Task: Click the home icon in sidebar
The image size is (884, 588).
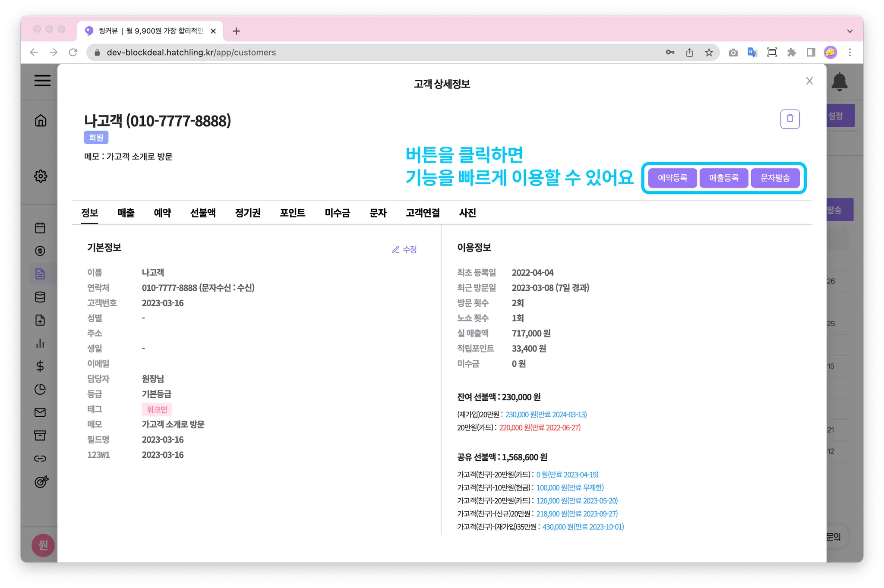Action: 41,120
